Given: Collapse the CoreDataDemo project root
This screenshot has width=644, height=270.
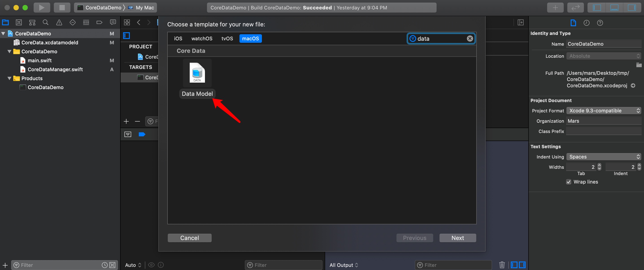Looking at the screenshot, I should pos(3,33).
